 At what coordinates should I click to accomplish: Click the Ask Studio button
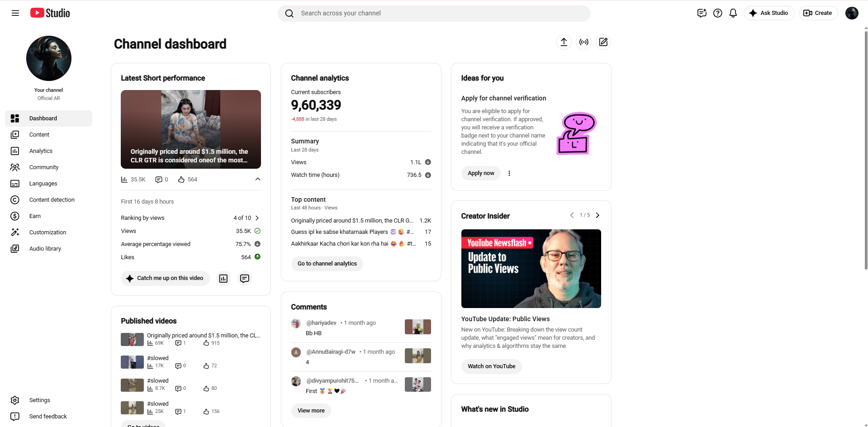point(769,13)
